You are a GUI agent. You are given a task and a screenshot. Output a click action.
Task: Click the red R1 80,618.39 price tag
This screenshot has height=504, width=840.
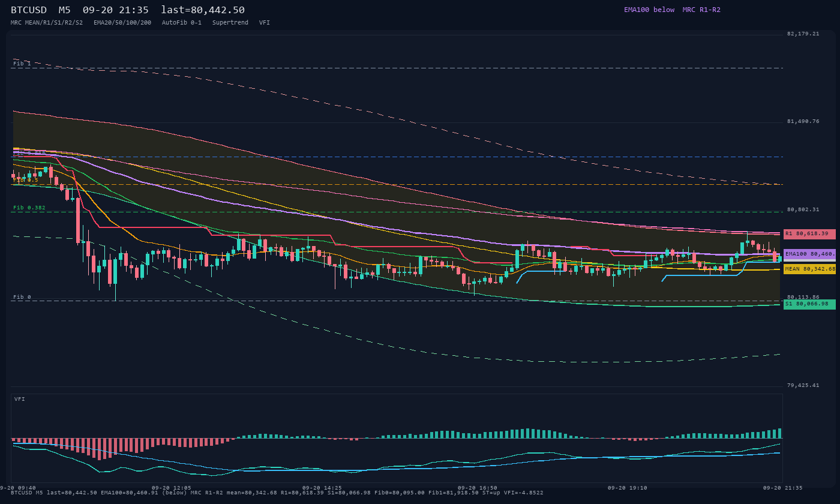[809, 234]
